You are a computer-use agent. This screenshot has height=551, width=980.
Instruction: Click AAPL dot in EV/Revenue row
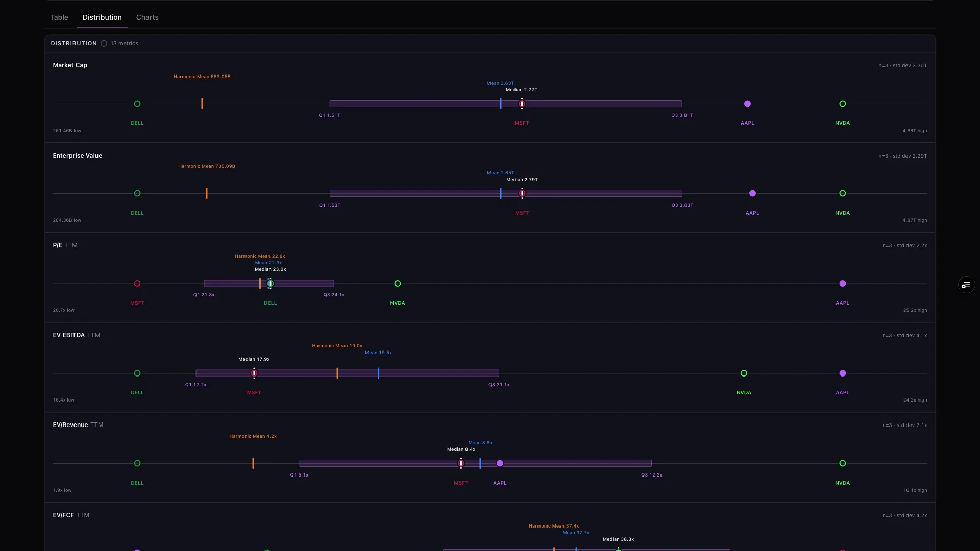pos(500,464)
